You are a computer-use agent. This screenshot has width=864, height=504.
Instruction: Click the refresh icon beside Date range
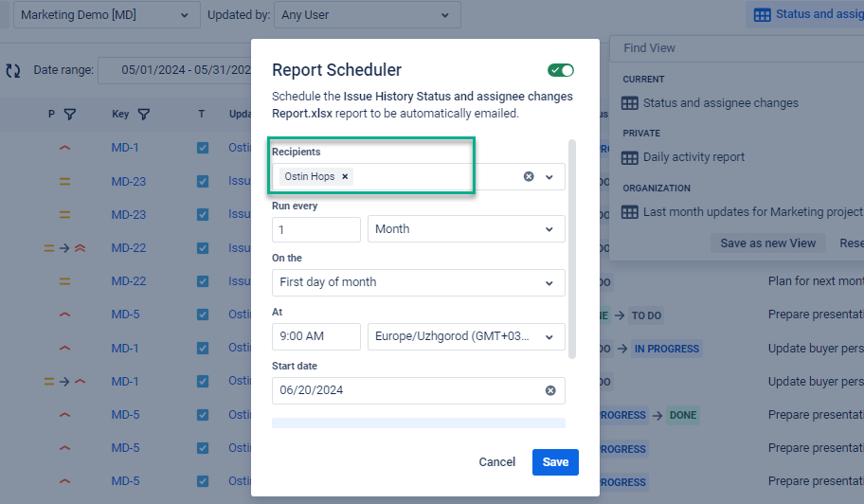[13, 70]
